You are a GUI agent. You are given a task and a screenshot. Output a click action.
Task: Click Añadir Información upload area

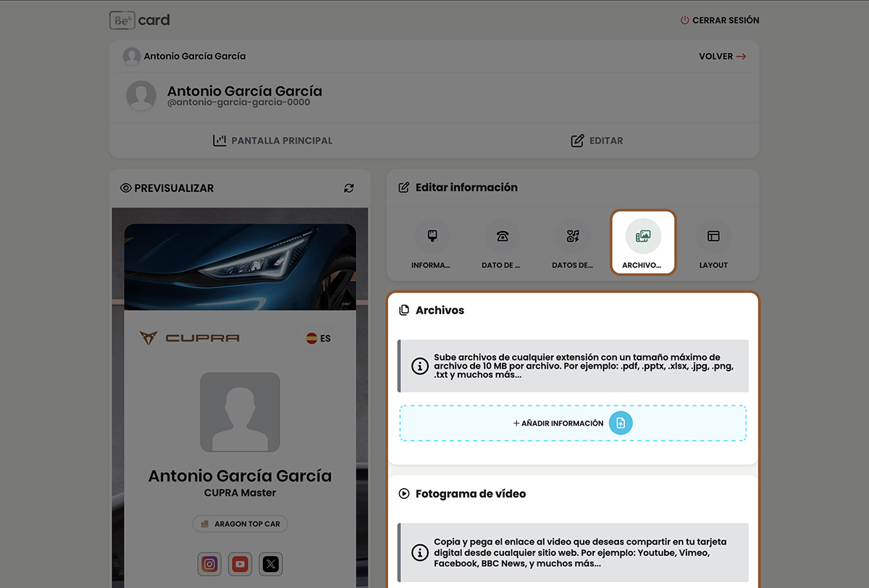click(x=558, y=424)
